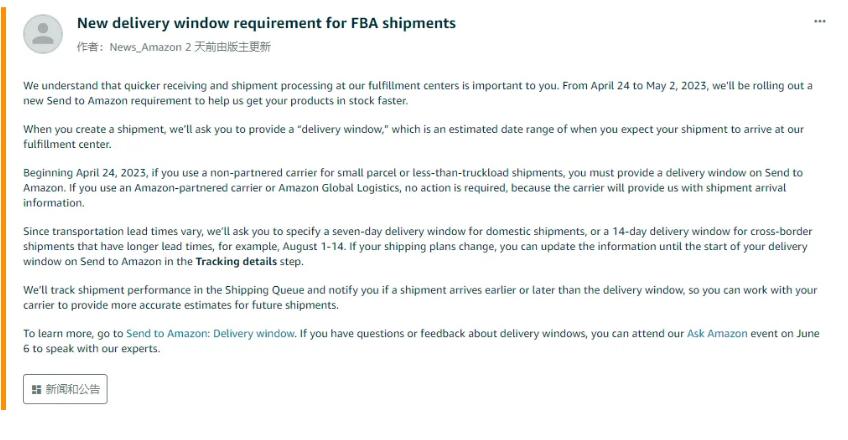Screen dimensions: 848x440
Task: Click the bold Tracking details text
Action: (235, 261)
